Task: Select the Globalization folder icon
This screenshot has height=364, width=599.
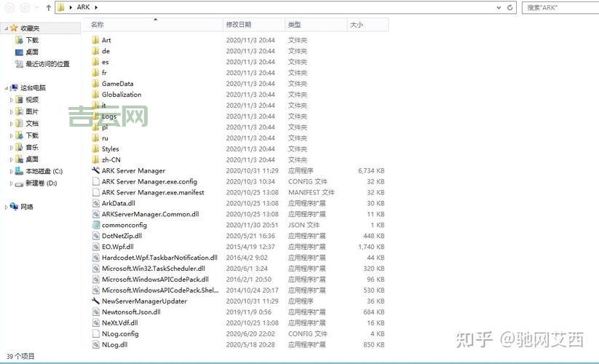Action: (x=95, y=95)
